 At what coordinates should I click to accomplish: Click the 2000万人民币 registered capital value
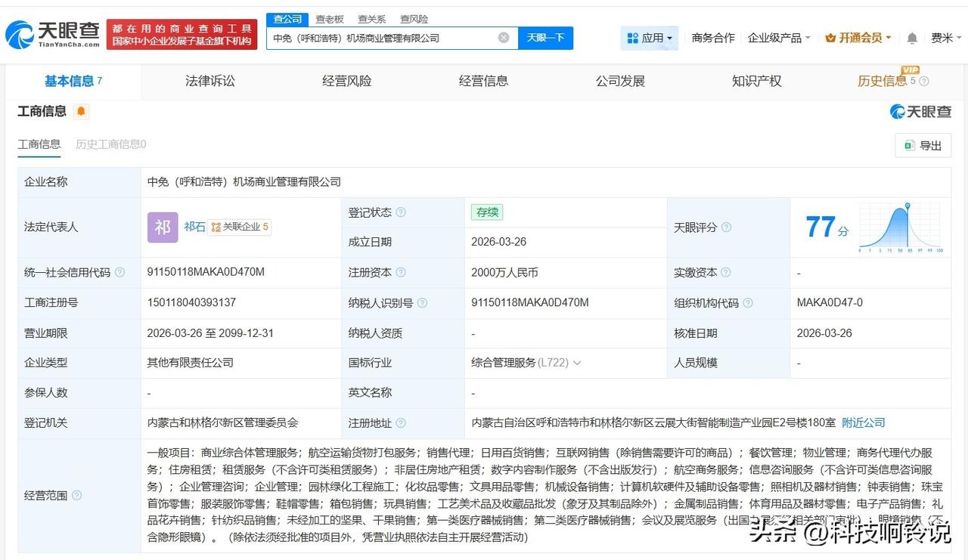[x=504, y=273]
